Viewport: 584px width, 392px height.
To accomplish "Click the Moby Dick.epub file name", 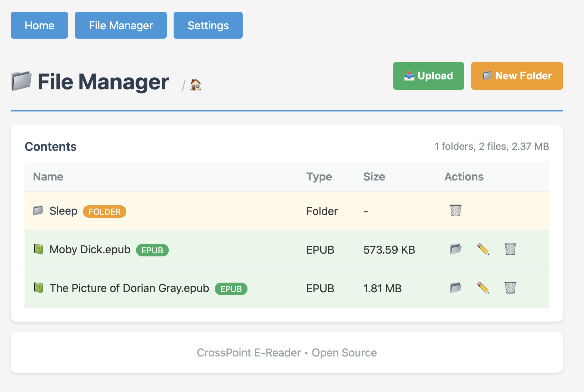I will click(90, 249).
